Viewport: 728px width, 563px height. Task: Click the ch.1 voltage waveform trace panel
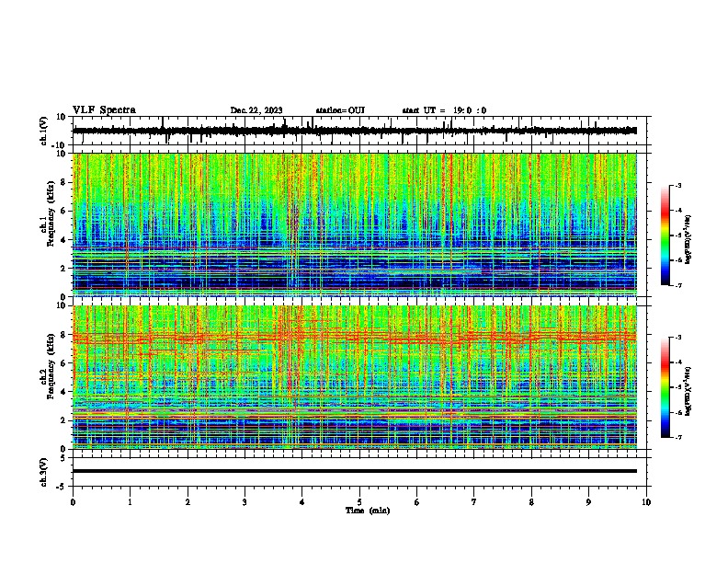click(358, 131)
